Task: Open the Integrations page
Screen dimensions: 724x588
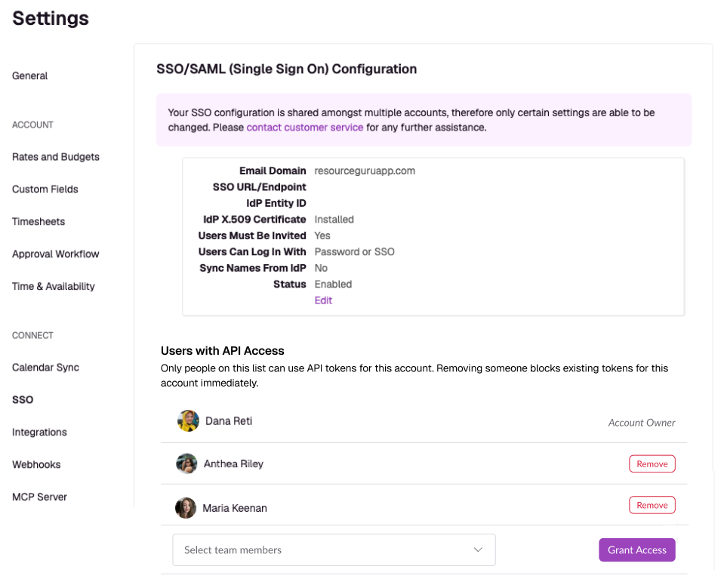Action: (40, 432)
